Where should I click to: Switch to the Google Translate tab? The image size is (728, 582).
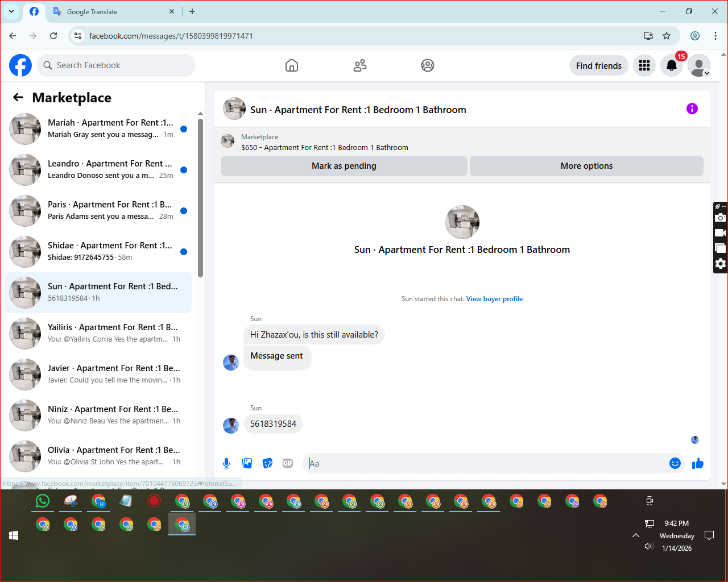tap(114, 11)
